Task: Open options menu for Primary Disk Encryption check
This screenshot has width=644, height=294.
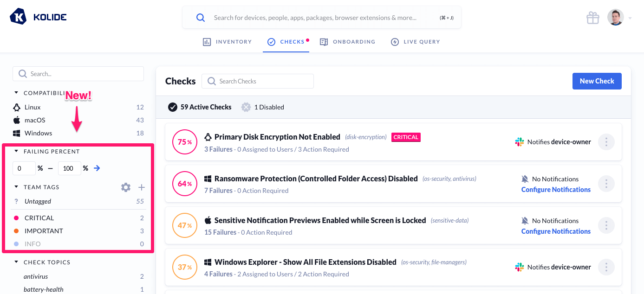Action: [606, 142]
